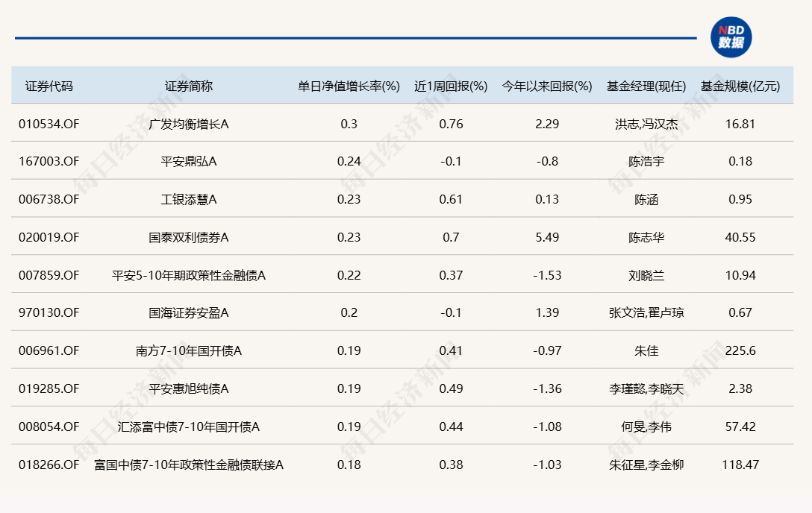Select fund name 工银添慧A
This screenshot has height=513, width=812.
189,200
